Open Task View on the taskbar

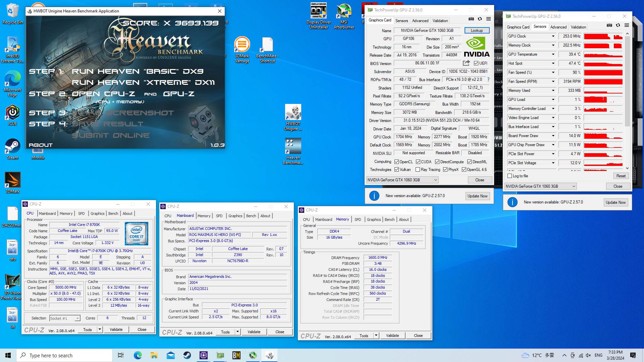click(121, 355)
